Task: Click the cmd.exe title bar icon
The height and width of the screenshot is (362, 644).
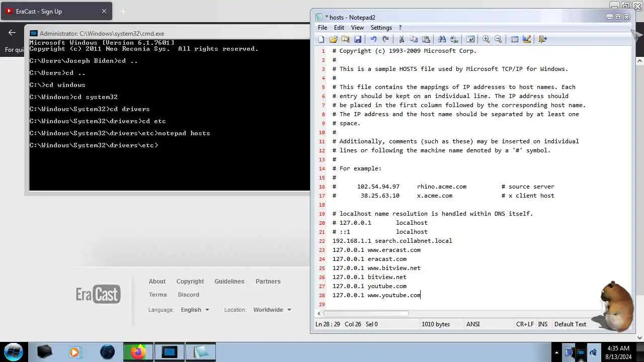Action: pyautogui.click(x=34, y=34)
